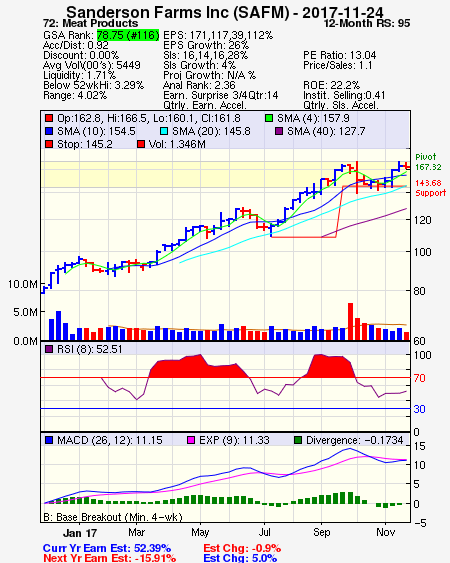Click the blue MACD legend swatch
Screen dimensions: 450x563
click(x=49, y=440)
